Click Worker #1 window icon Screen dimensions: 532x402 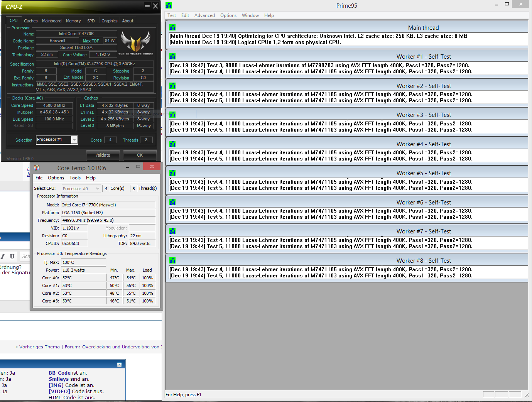point(172,56)
